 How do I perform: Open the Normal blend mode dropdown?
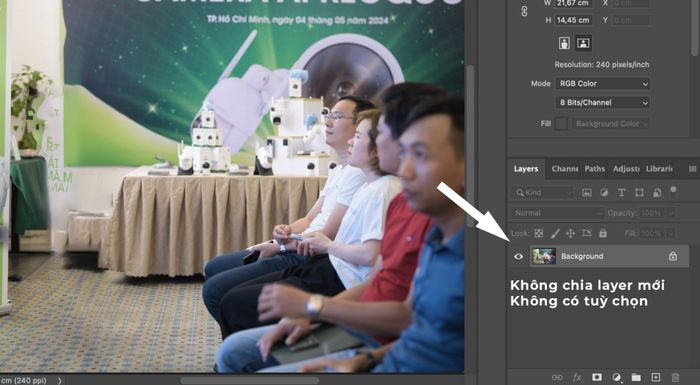558,213
